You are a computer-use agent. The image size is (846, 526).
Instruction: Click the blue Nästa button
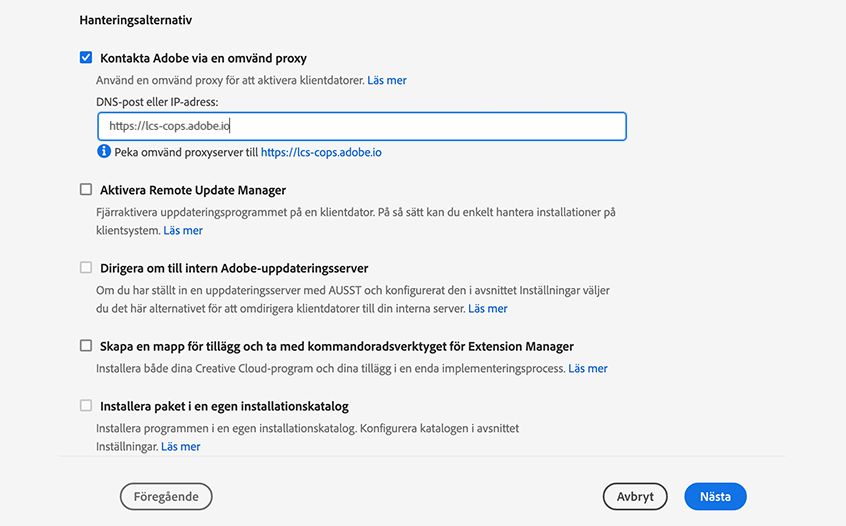point(715,496)
